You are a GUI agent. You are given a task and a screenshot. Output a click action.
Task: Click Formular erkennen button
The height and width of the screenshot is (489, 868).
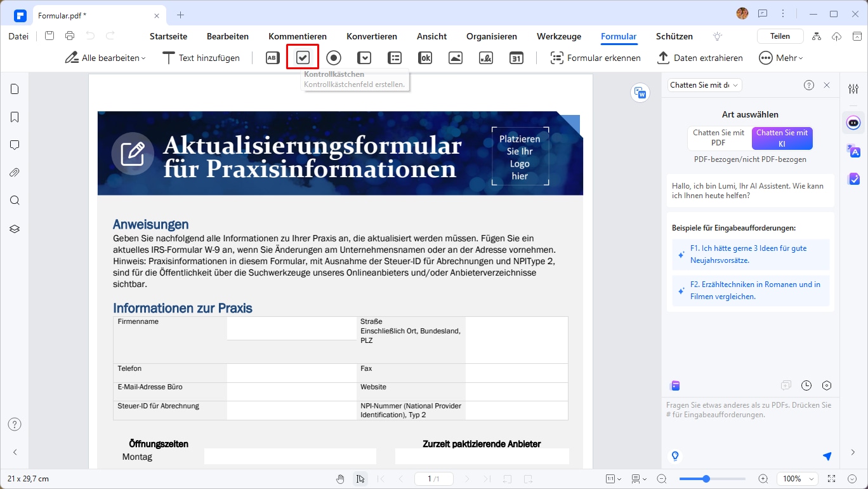595,58
